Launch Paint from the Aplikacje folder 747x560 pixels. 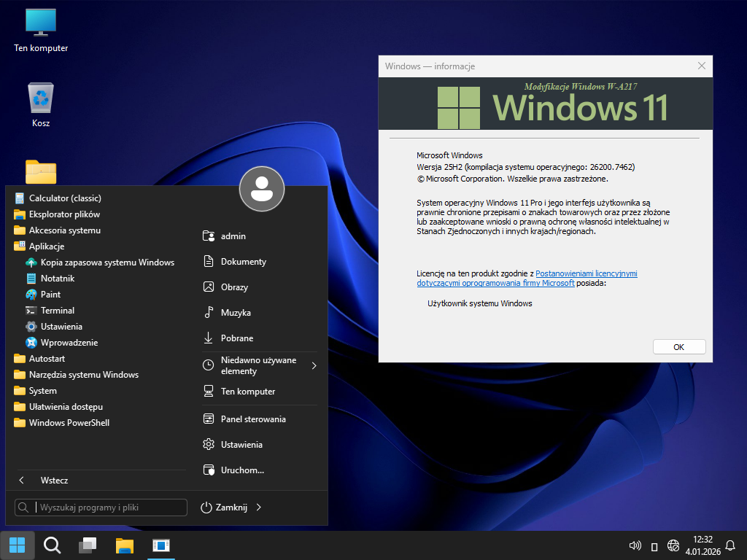(x=50, y=295)
